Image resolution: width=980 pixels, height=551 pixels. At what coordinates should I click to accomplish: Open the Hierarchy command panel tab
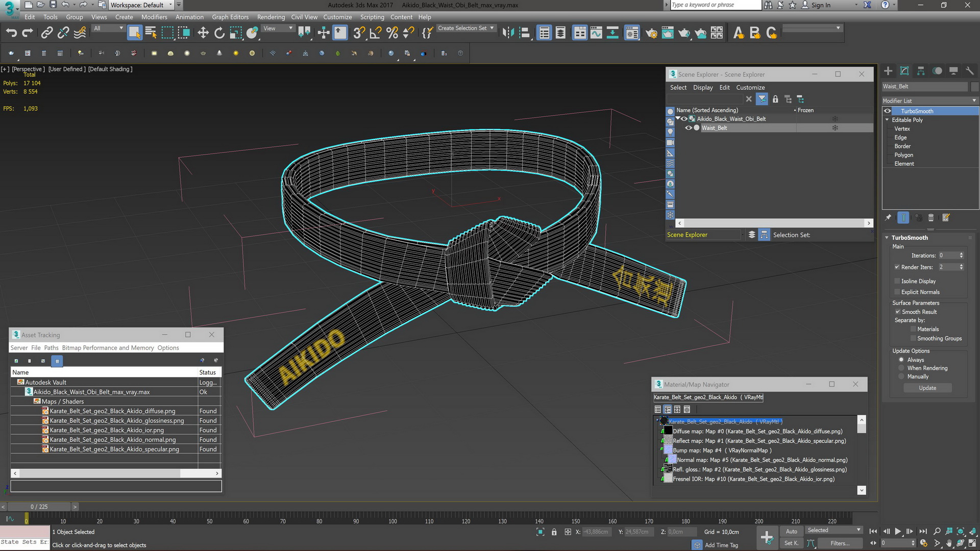tap(921, 71)
